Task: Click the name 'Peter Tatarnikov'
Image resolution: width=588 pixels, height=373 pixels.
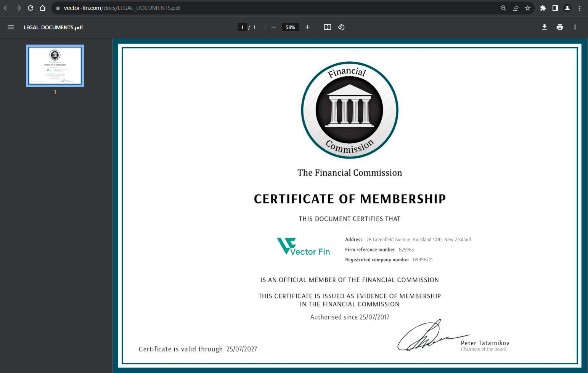Action: tap(485, 343)
